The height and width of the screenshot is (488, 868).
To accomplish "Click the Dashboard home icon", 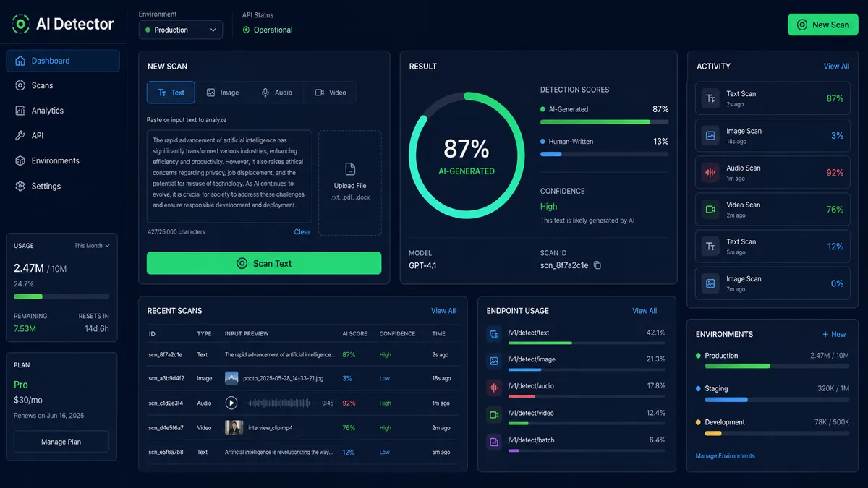I will pos(20,61).
